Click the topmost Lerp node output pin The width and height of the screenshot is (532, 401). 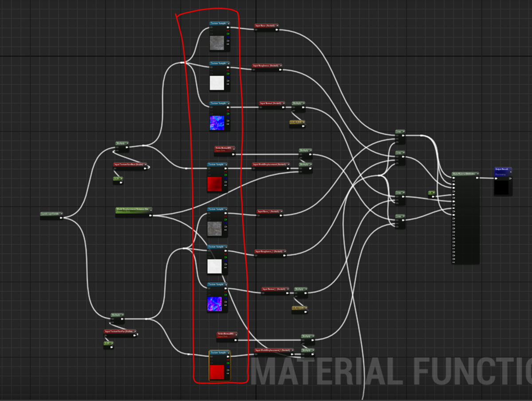coord(403,136)
